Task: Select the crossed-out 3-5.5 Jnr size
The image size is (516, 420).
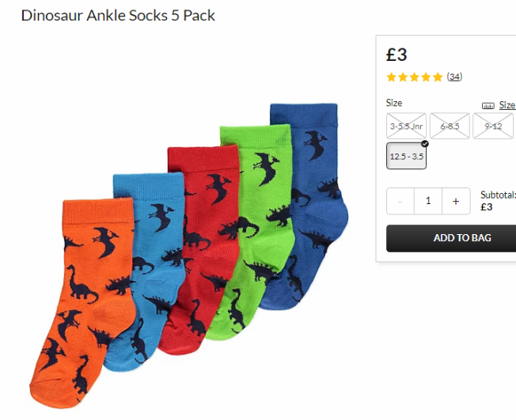Action: tap(407, 126)
